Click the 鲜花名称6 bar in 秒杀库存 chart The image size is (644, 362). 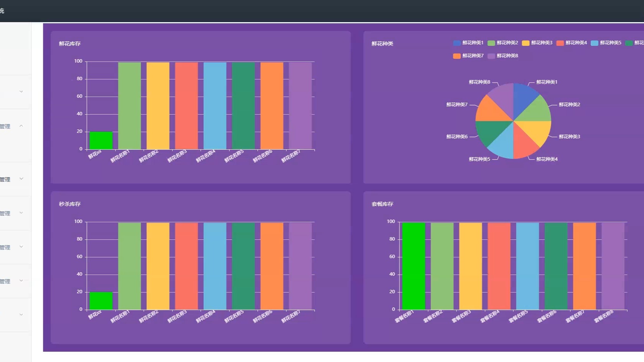272,266
